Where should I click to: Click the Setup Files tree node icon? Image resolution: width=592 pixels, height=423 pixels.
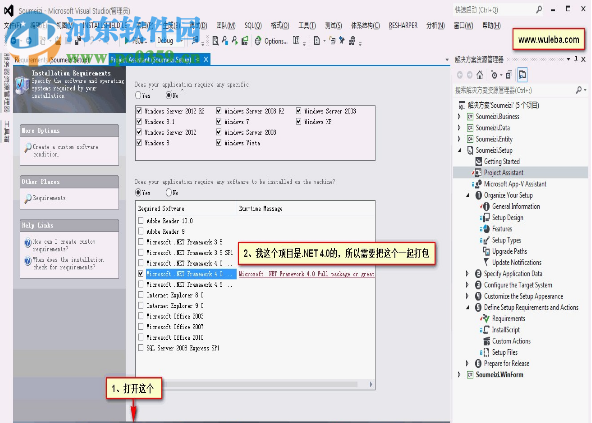click(485, 352)
